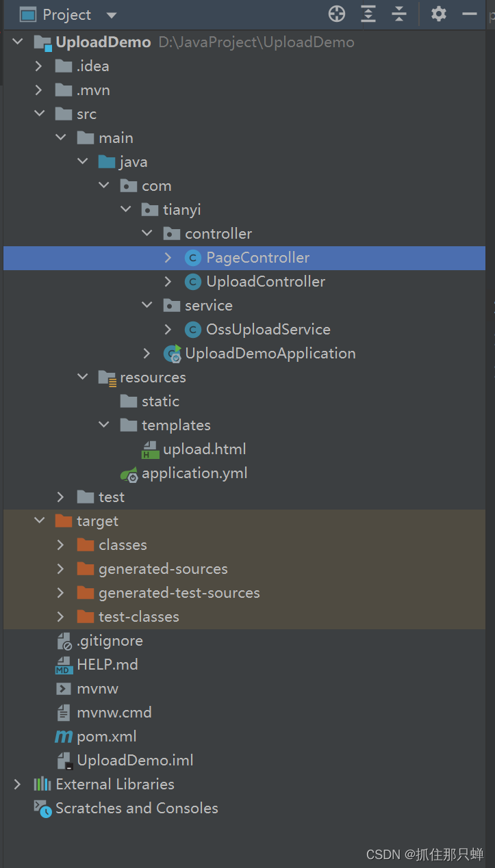Expand the generated-sources folder

pos(61,569)
